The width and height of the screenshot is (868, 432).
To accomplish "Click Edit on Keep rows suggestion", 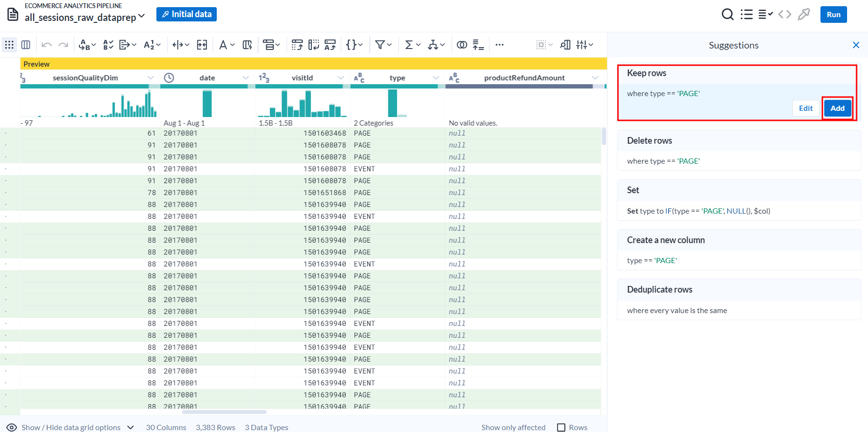I will tap(806, 108).
